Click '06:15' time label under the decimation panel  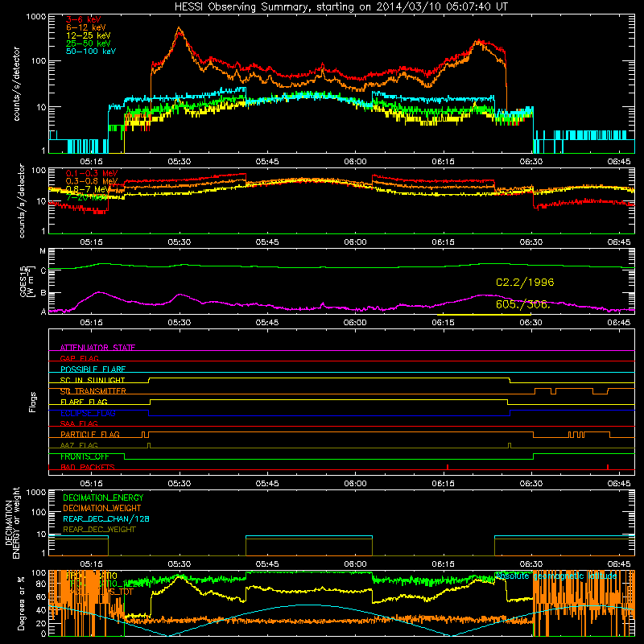click(x=443, y=564)
